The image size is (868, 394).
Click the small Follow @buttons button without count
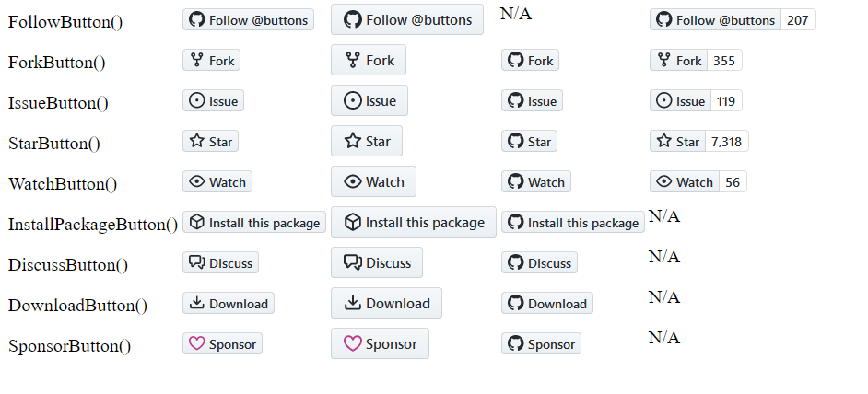[x=248, y=20]
